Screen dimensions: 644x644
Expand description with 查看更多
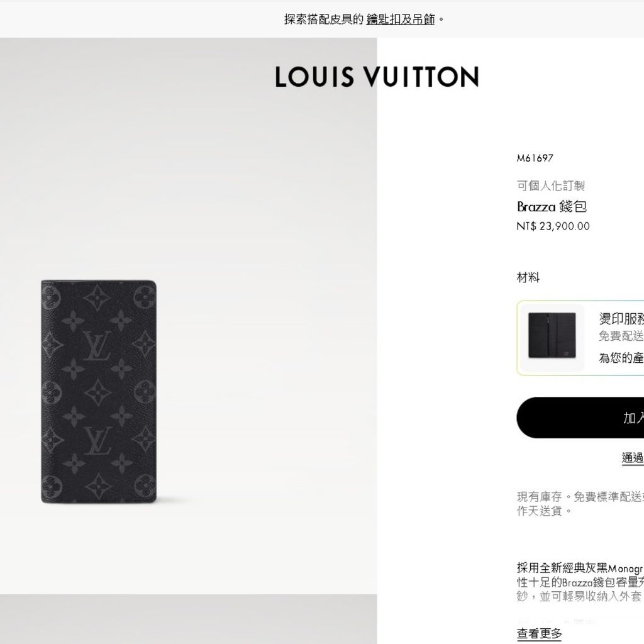point(539,633)
